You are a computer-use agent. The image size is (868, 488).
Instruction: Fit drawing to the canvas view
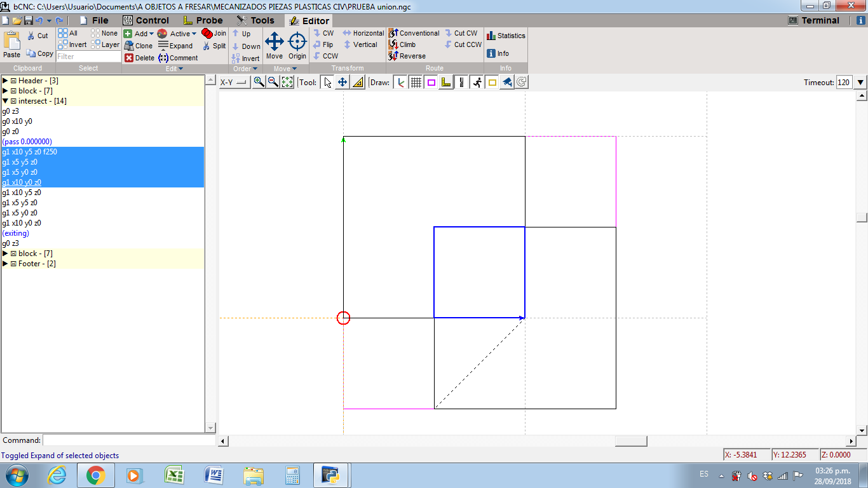coord(287,82)
